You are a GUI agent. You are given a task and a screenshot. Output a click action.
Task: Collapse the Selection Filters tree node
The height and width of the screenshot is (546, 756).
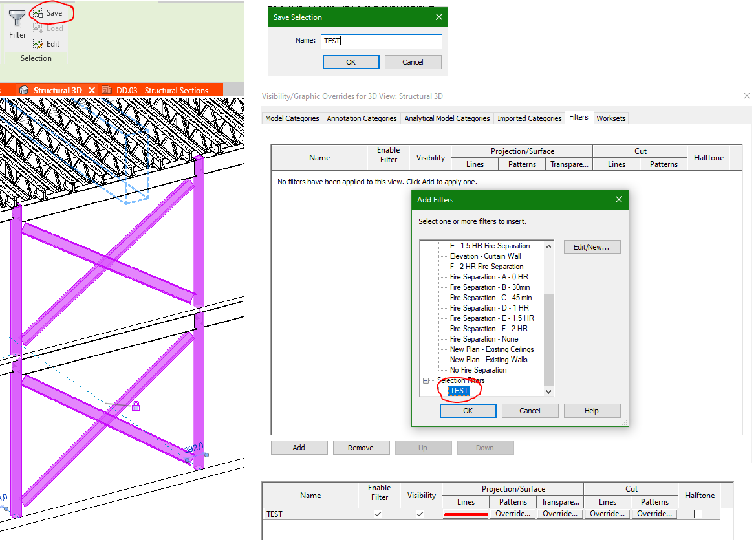pyautogui.click(x=425, y=380)
